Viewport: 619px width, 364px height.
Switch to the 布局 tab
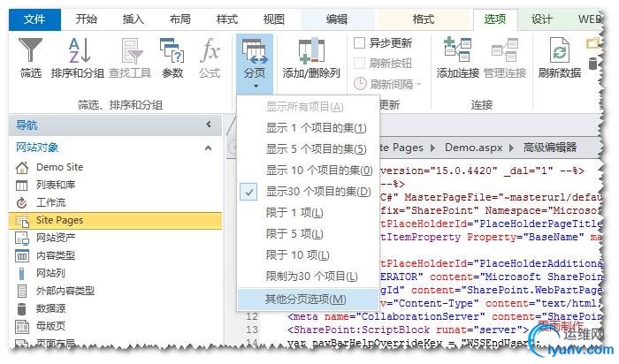[x=180, y=19]
